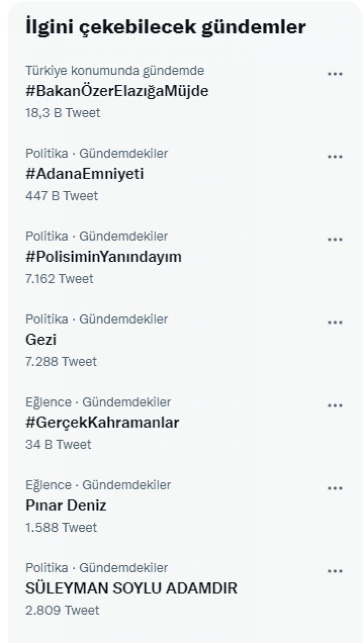Open the #BakanÖzerElazığaMüjde hashtag
This screenshot has height=643, width=364.
pyautogui.click(x=117, y=92)
